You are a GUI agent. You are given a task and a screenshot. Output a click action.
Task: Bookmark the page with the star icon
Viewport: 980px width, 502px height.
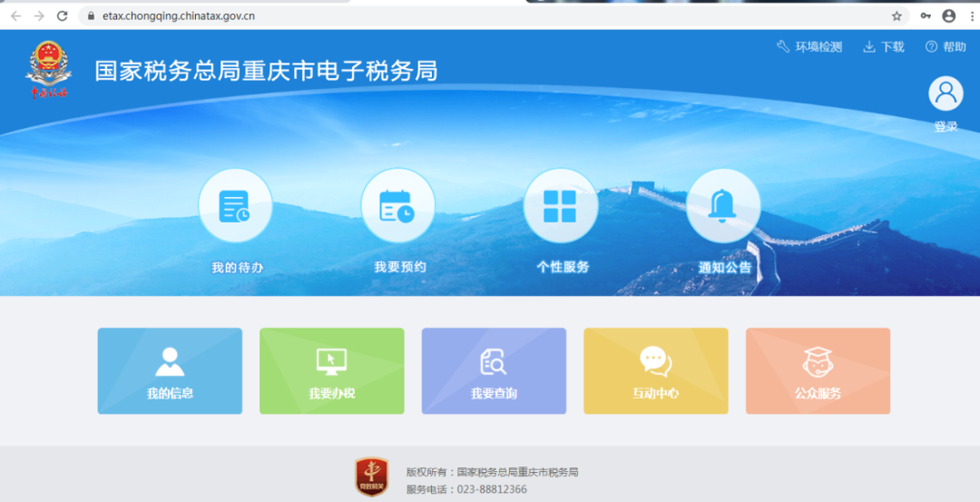(x=897, y=16)
